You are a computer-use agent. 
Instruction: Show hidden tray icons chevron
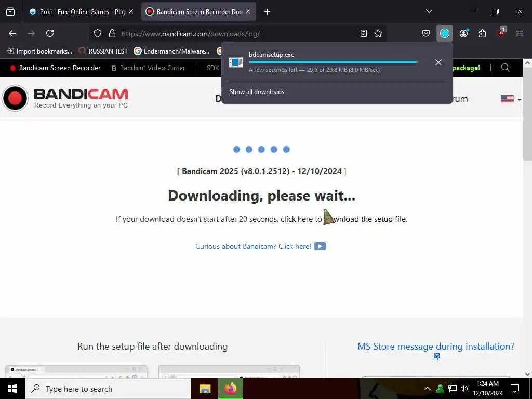click(428, 389)
